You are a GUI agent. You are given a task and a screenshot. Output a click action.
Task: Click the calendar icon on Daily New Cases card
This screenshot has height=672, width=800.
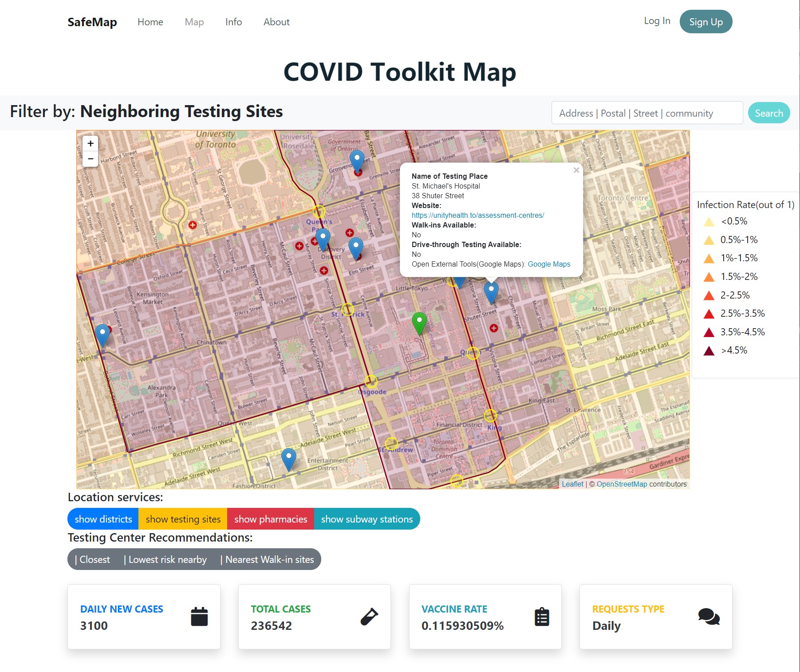[x=199, y=616]
